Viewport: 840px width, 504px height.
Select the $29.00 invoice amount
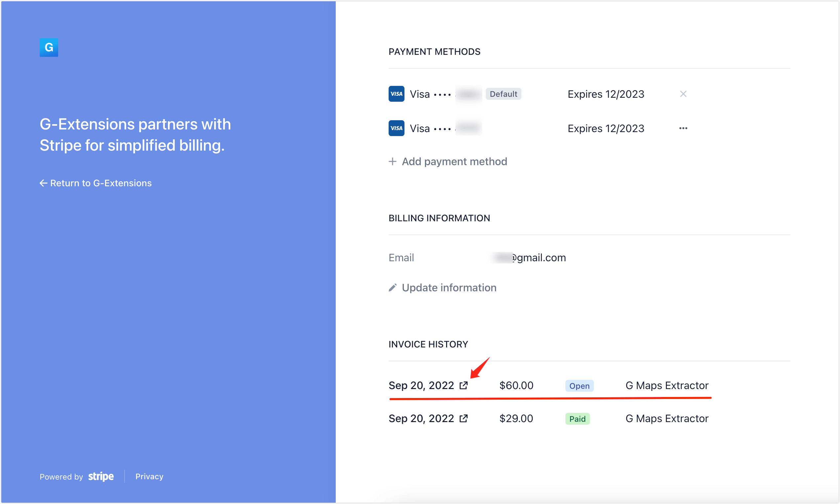tap(516, 419)
